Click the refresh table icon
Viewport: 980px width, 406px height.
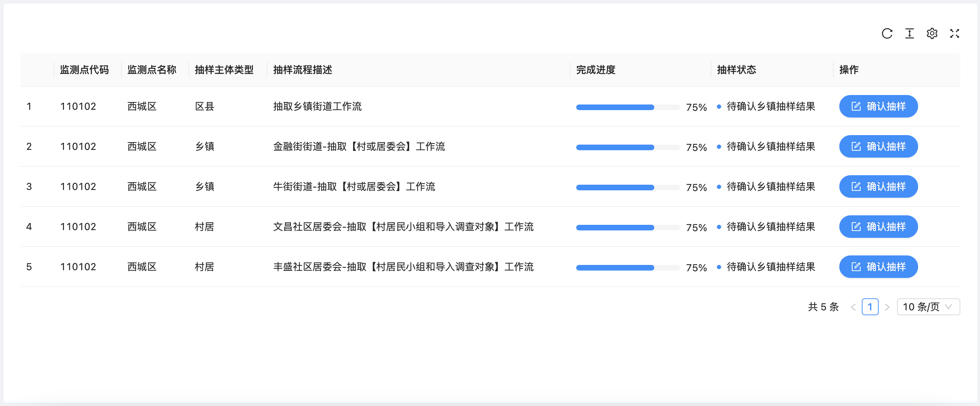click(x=887, y=33)
